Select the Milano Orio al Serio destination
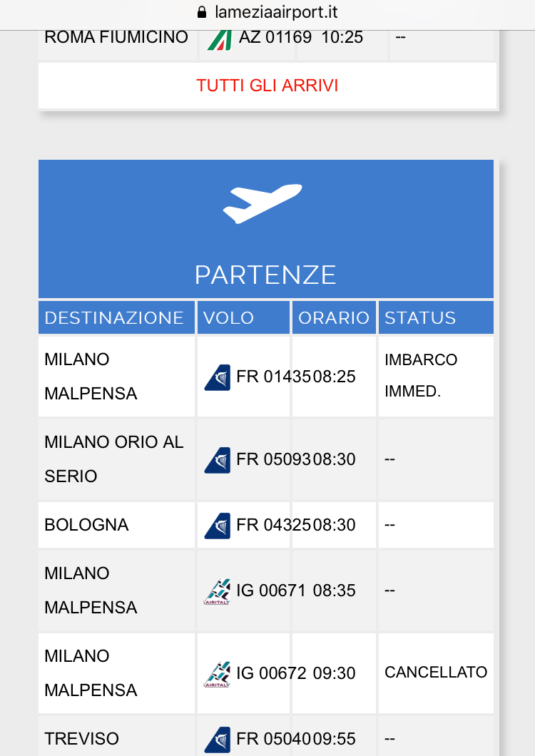The width and height of the screenshot is (535, 756). click(114, 459)
